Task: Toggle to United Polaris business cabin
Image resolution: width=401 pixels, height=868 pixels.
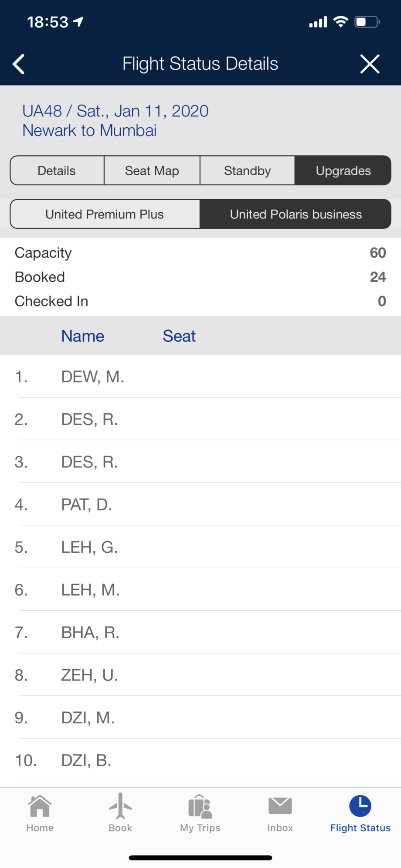Action: pos(296,214)
